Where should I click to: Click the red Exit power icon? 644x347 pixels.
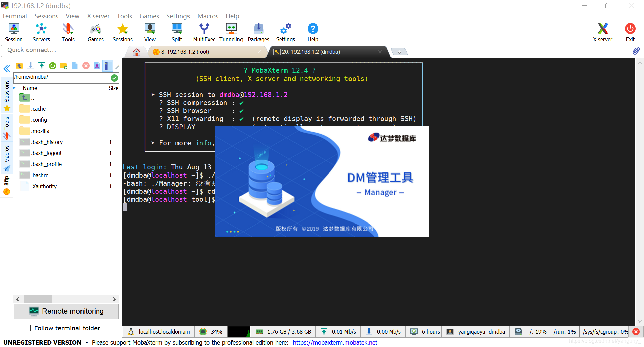point(630,33)
